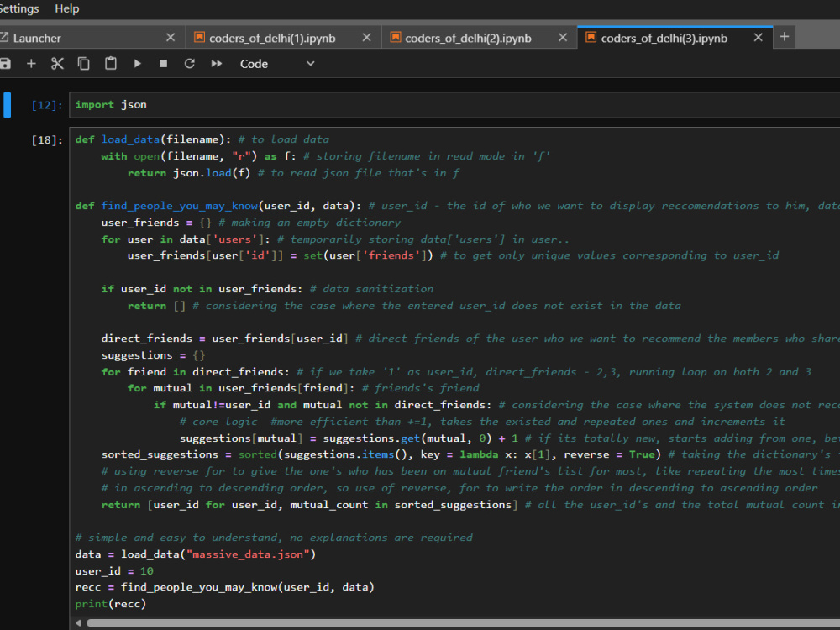Click the [18] cell prompt
The width and height of the screenshot is (840, 630).
coord(46,140)
